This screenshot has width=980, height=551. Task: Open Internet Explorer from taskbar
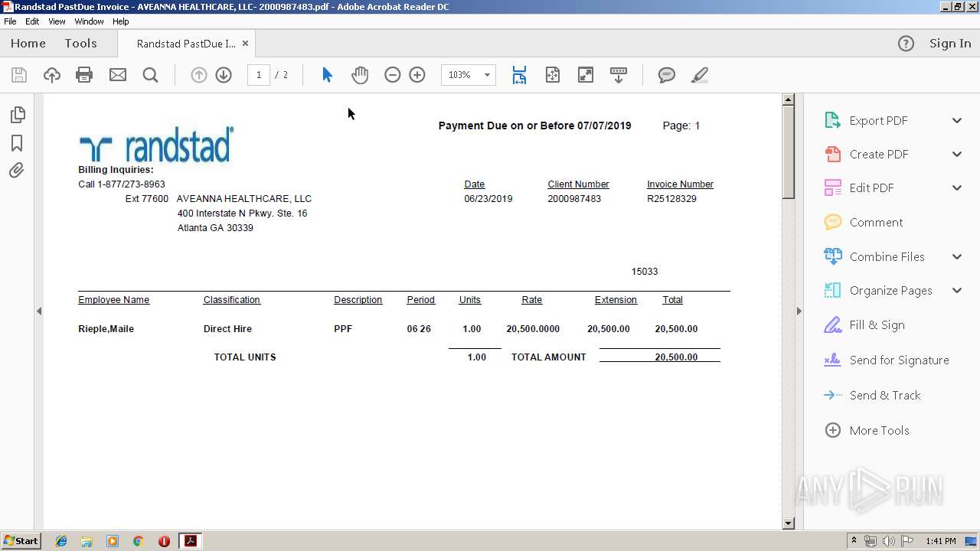point(61,541)
